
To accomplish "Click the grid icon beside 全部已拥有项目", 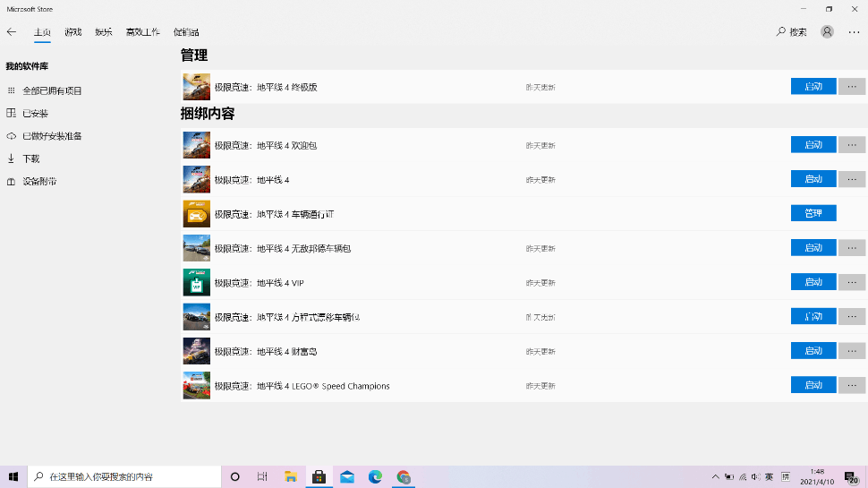I will (x=11, y=90).
